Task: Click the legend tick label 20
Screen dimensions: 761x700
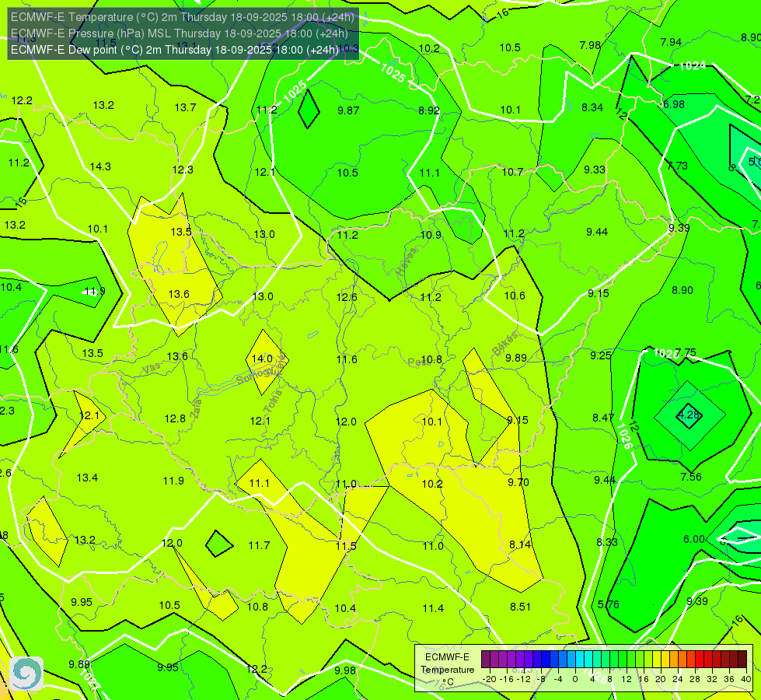Action: click(x=660, y=679)
